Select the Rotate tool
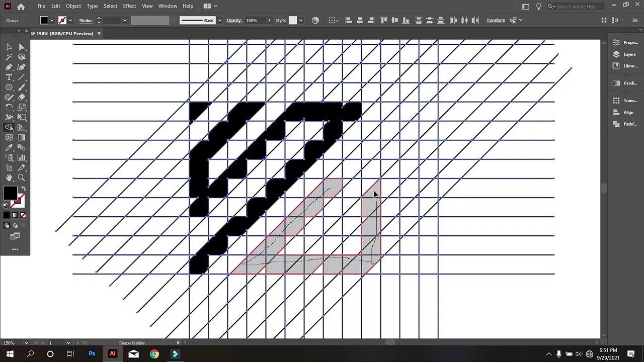 point(9,107)
